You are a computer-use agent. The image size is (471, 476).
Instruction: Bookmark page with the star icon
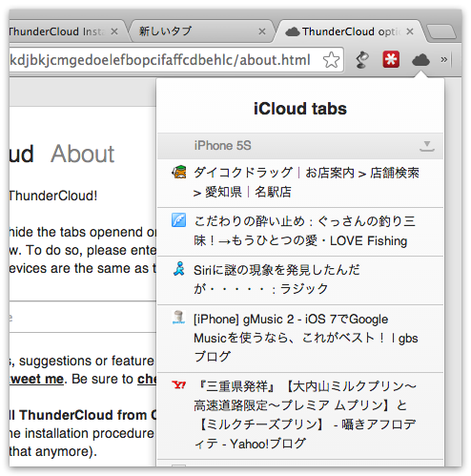(331, 60)
